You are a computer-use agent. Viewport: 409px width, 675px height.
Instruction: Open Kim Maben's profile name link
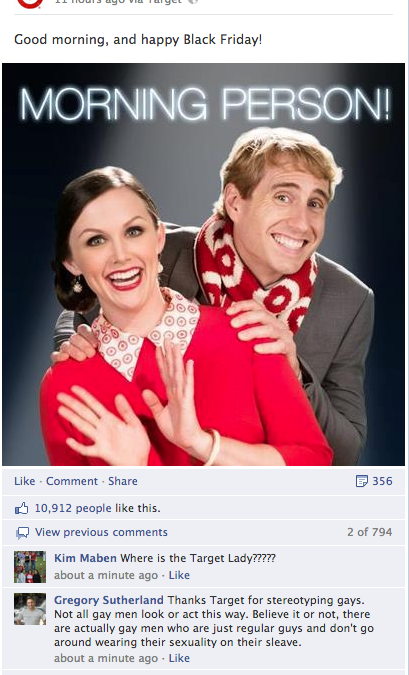85,558
